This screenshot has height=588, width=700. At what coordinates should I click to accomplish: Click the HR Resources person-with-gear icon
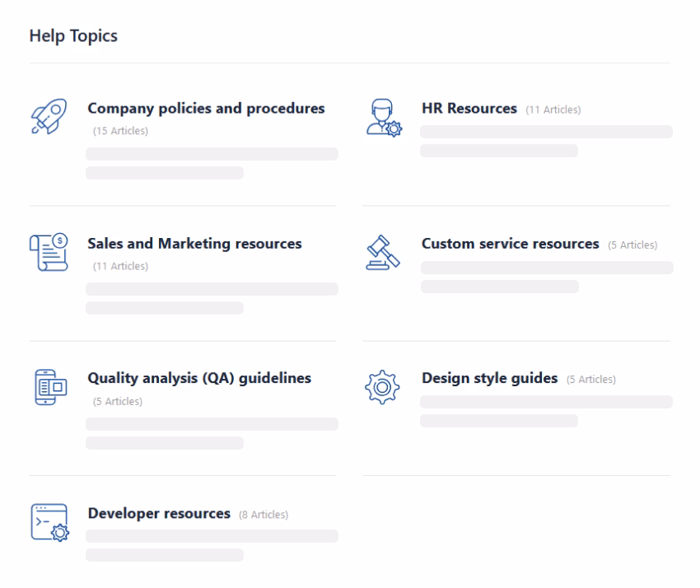tap(384, 118)
